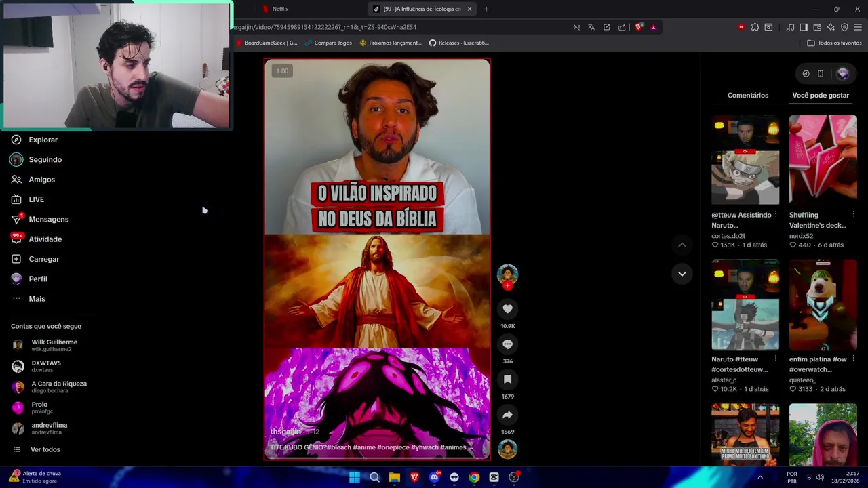Viewport: 868px width, 488px height.
Task: Open the music notes toolbar icon
Action: tap(790, 27)
